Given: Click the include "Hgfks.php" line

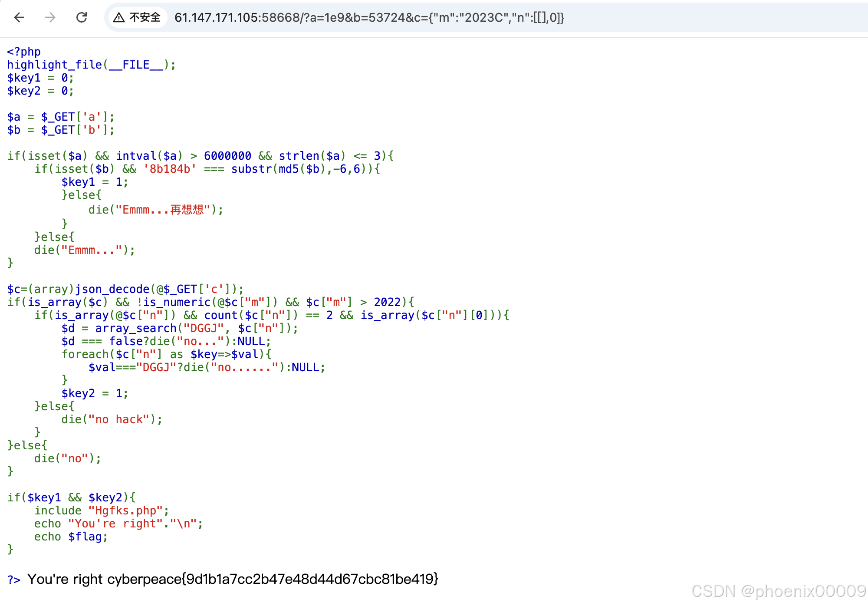Looking at the screenshot, I should (x=102, y=510).
